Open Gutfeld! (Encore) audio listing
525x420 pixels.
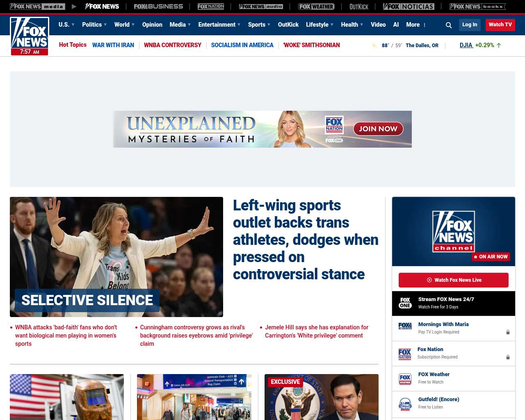[454, 404]
